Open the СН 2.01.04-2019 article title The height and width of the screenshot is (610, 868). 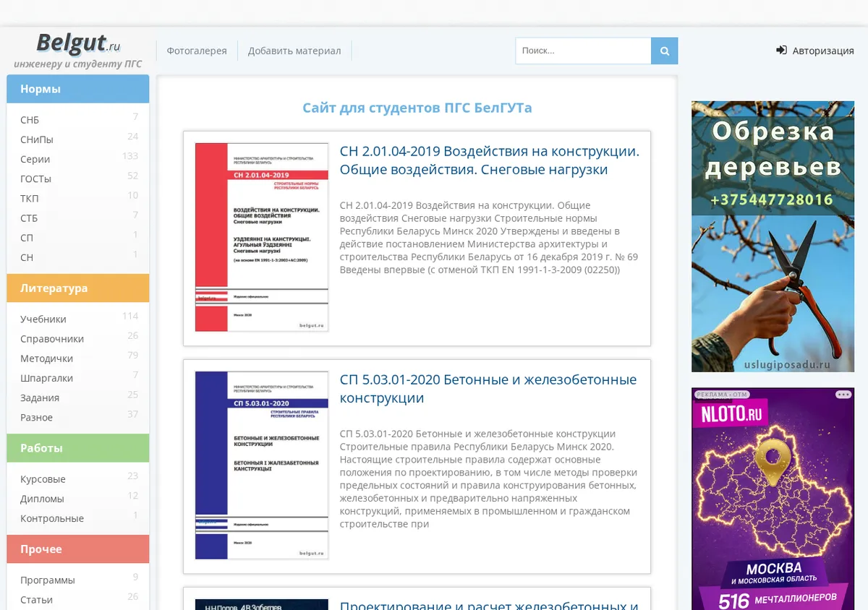[489, 160]
